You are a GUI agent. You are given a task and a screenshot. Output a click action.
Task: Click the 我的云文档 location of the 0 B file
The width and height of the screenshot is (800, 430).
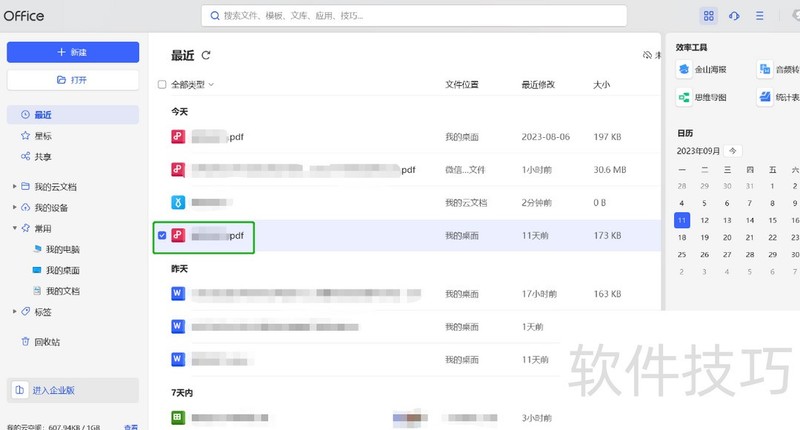pos(466,203)
